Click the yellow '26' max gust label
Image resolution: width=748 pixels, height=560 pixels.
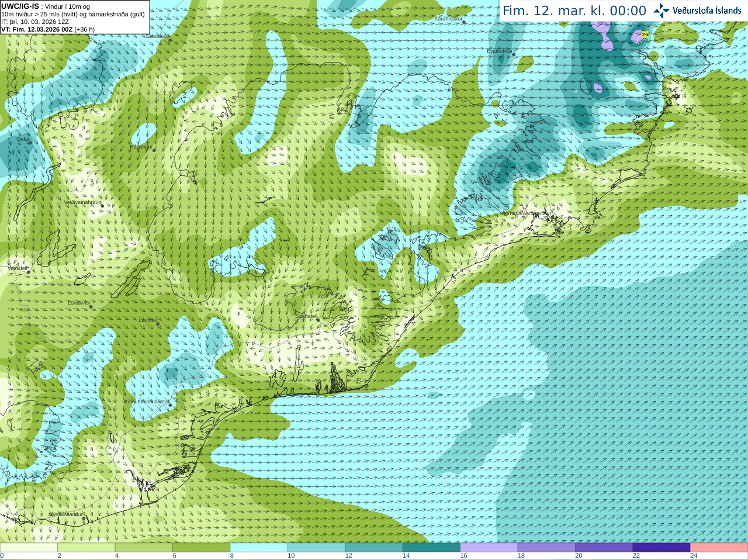tap(645, 34)
